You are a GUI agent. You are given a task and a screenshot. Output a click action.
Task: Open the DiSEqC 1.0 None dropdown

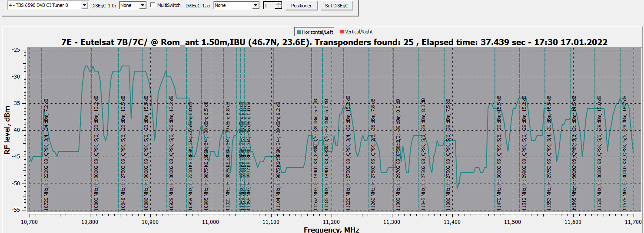[x=133, y=5]
